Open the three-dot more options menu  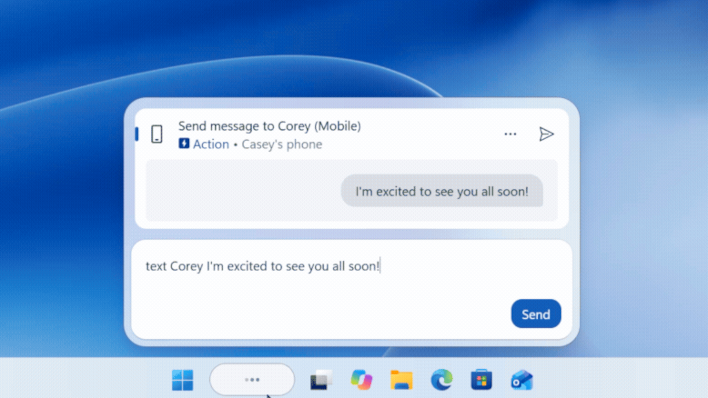coord(510,134)
